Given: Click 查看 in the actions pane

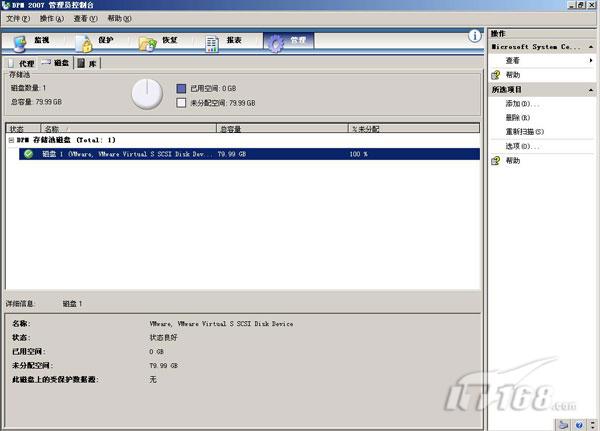Looking at the screenshot, I should pos(512,60).
